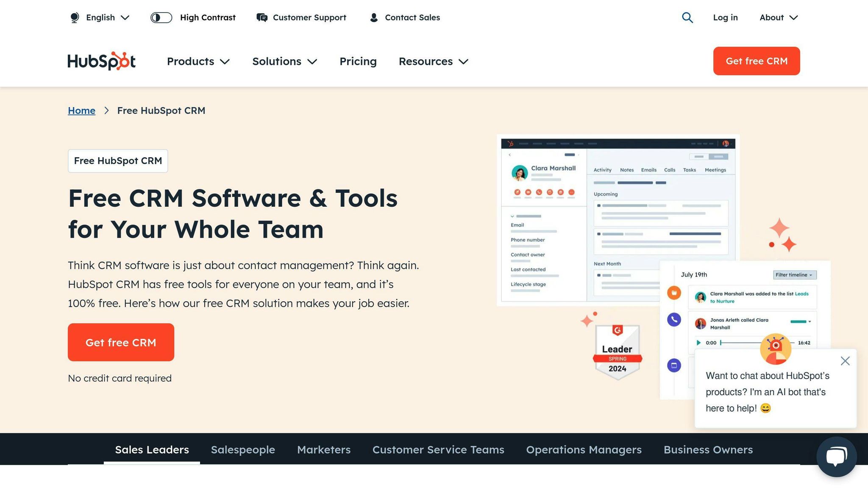Select the phone call icon in the timeline
Screen dimensions: 868x488
click(673, 320)
